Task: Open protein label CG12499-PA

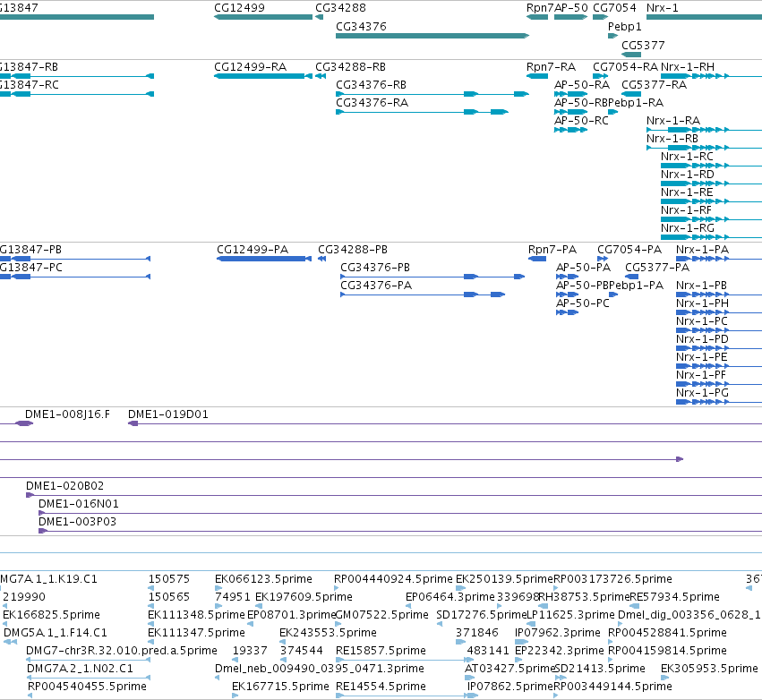Action: (253, 250)
